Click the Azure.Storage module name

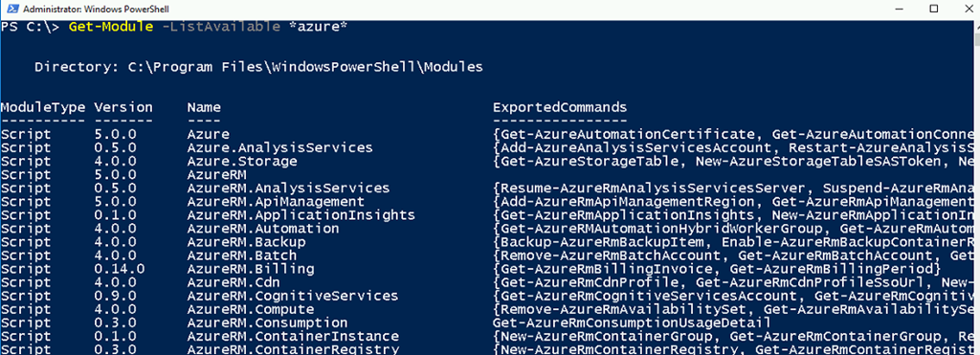coord(242,162)
